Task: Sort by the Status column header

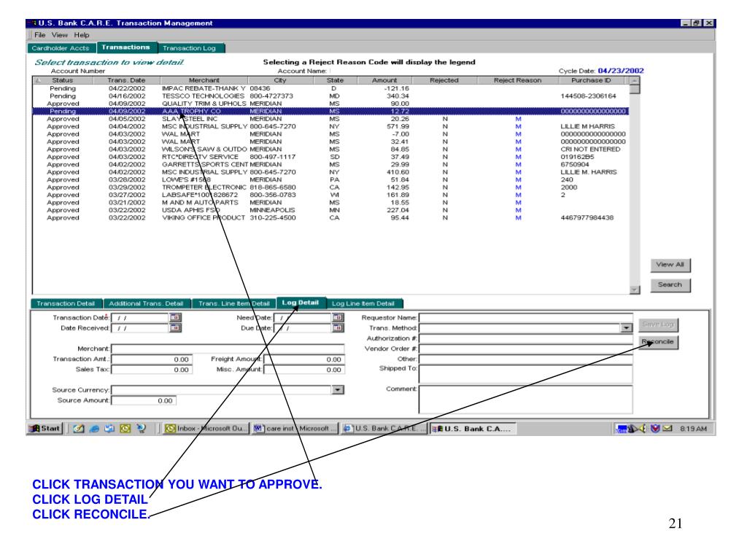Action: [63, 80]
